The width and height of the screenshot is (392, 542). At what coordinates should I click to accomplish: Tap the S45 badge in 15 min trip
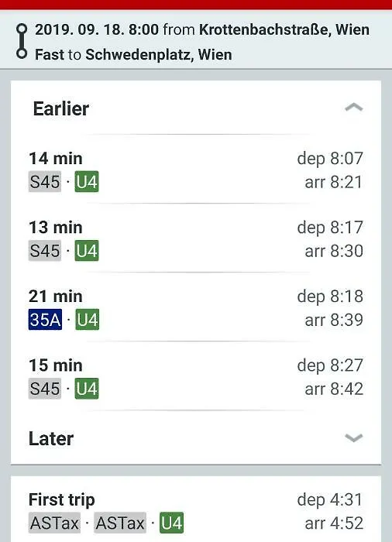point(45,389)
